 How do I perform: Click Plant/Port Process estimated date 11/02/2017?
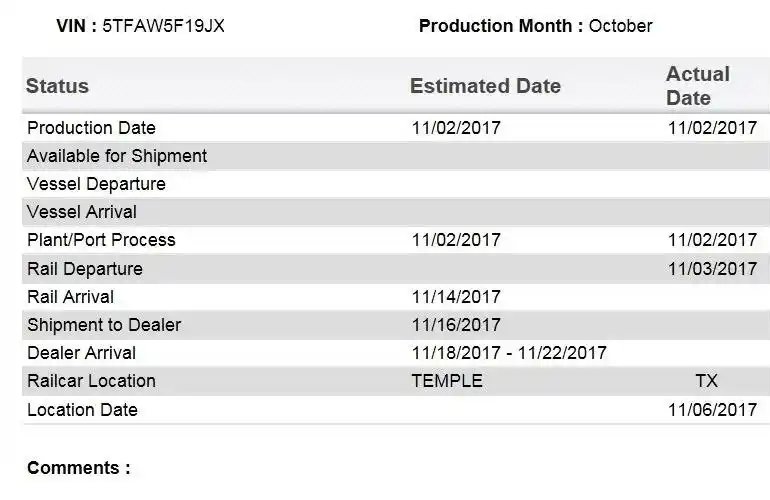coord(456,240)
